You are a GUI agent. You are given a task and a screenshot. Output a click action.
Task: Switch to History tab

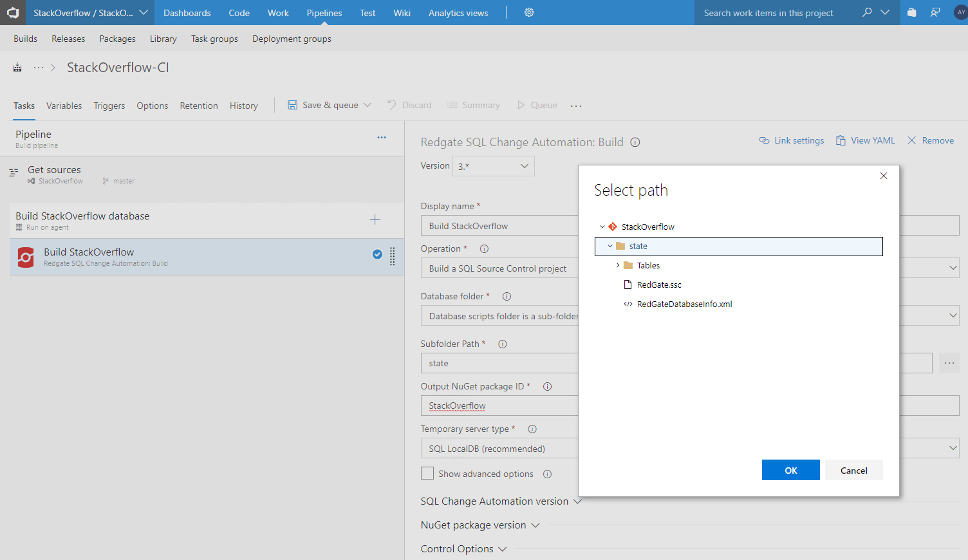[x=244, y=106]
